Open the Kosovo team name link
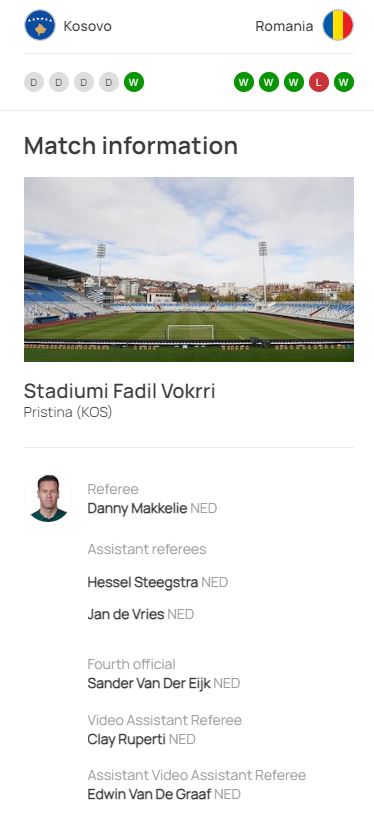This screenshot has width=374, height=818. click(x=87, y=26)
